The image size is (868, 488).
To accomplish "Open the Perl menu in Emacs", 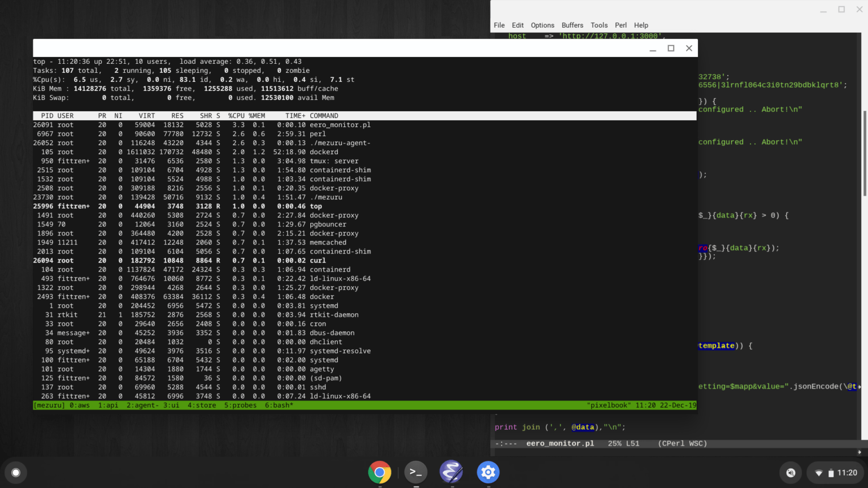I will (x=620, y=25).
